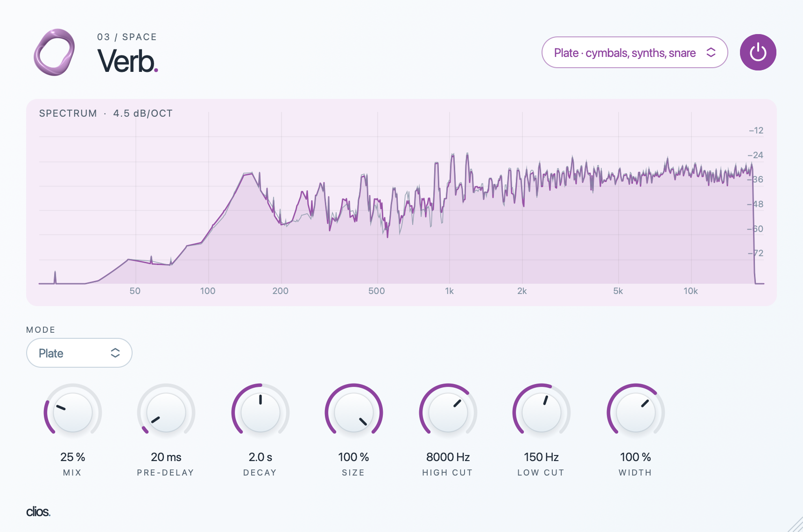This screenshot has height=532, width=803.
Task: Click the Low Cut knob
Action: [x=542, y=413]
